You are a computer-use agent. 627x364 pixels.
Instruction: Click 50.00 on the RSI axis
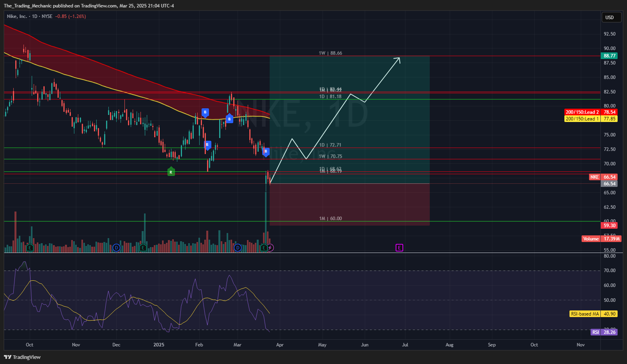click(x=609, y=300)
